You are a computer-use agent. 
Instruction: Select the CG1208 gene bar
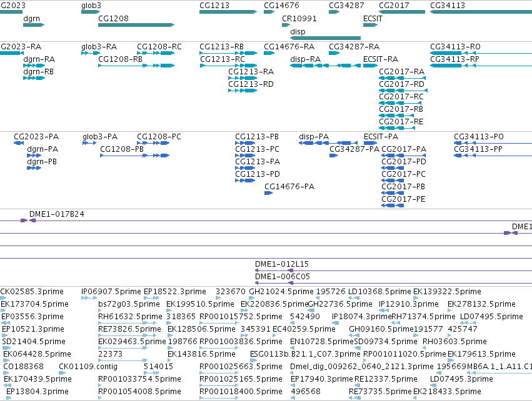(136, 25)
